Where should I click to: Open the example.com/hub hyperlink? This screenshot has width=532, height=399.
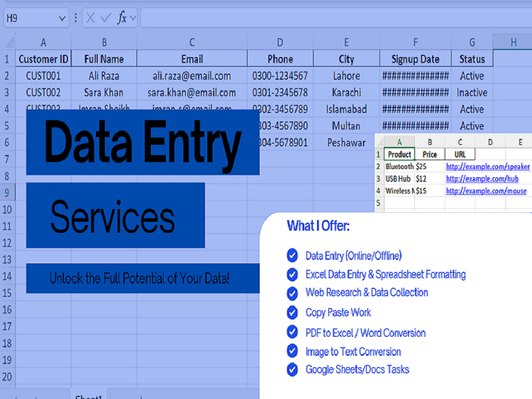482,179
